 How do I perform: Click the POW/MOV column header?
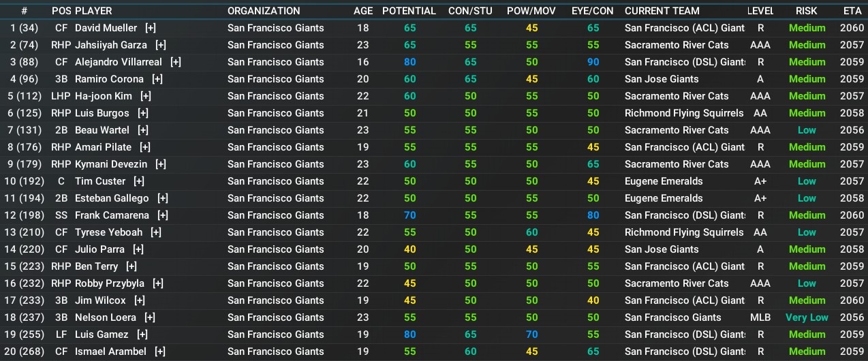pyautogui.click(x=531, y=11)
